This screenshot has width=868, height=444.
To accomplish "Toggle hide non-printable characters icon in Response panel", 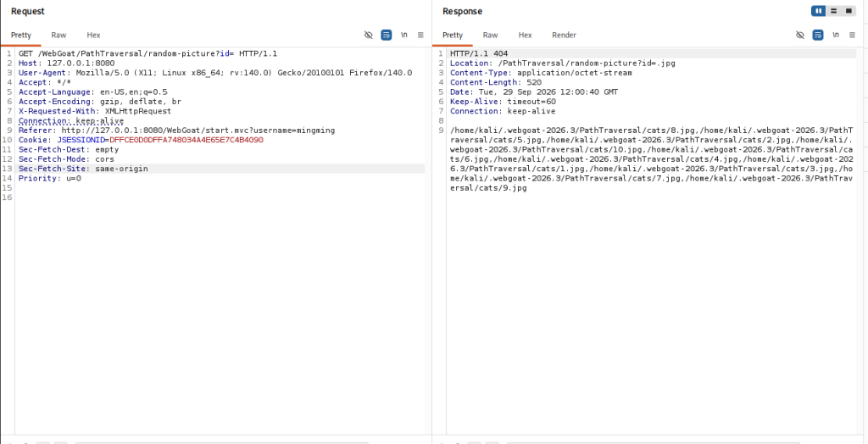I will point(800,35).
